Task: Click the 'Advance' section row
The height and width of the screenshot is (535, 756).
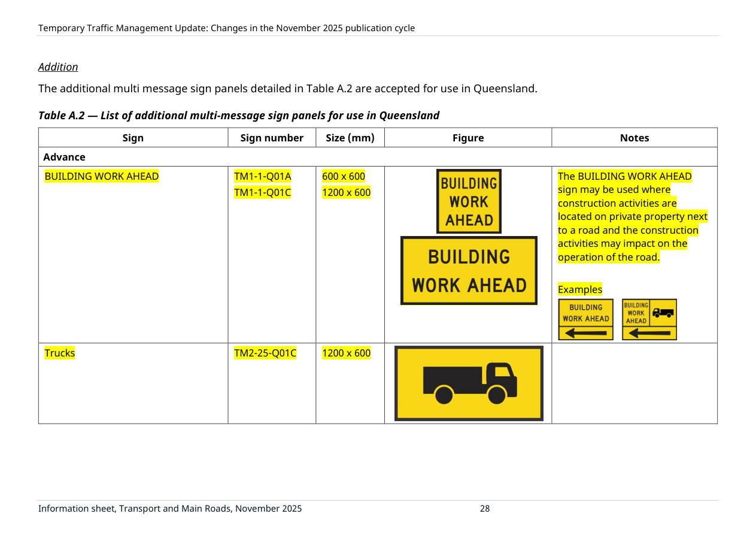Action: (x=378, y=157)
